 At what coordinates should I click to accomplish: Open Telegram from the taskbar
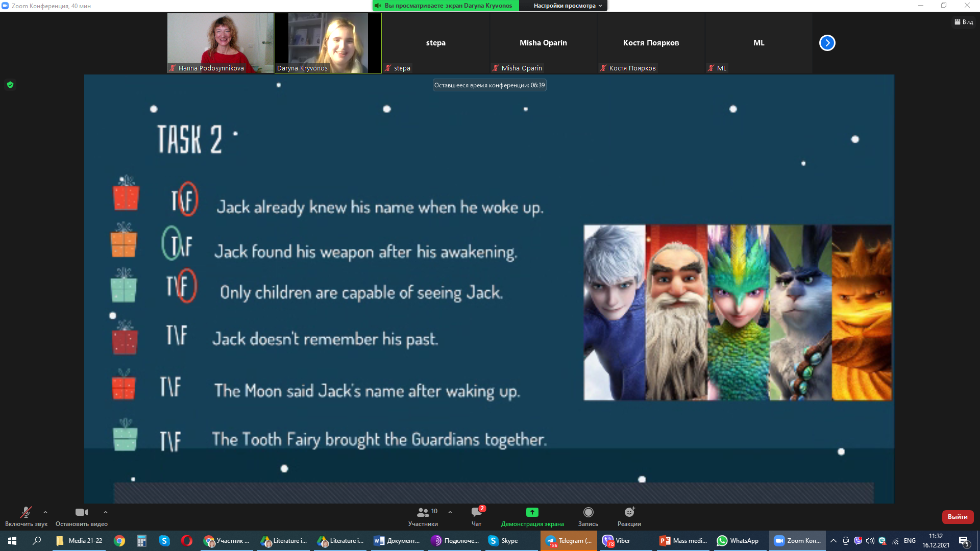[569, 541]
